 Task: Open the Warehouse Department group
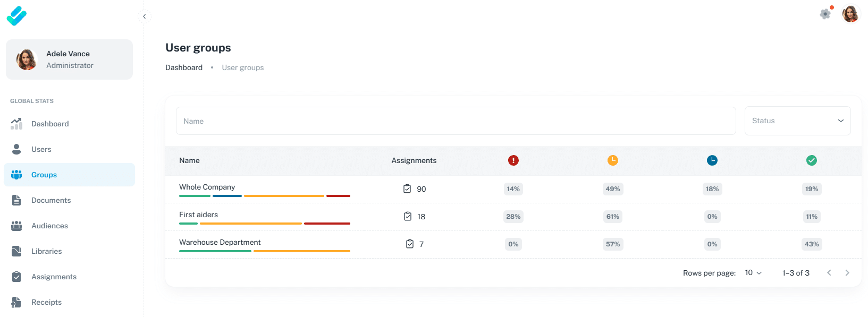220,242
